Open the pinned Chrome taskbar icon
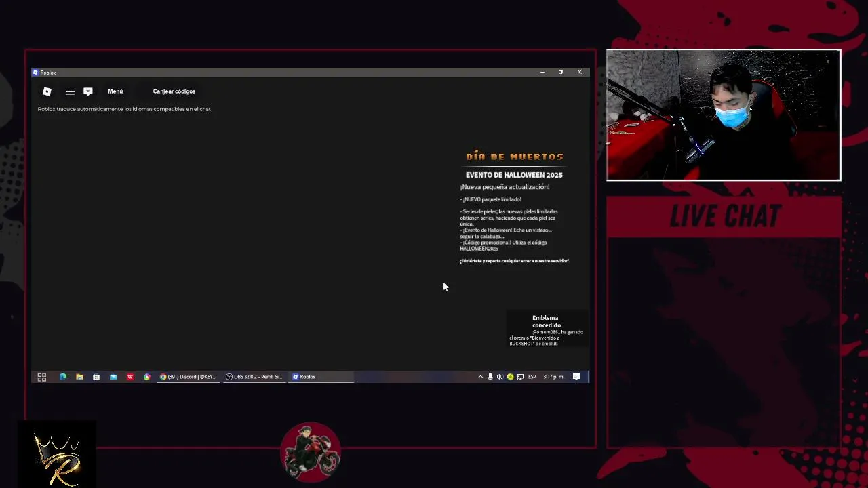 [146, 377]
